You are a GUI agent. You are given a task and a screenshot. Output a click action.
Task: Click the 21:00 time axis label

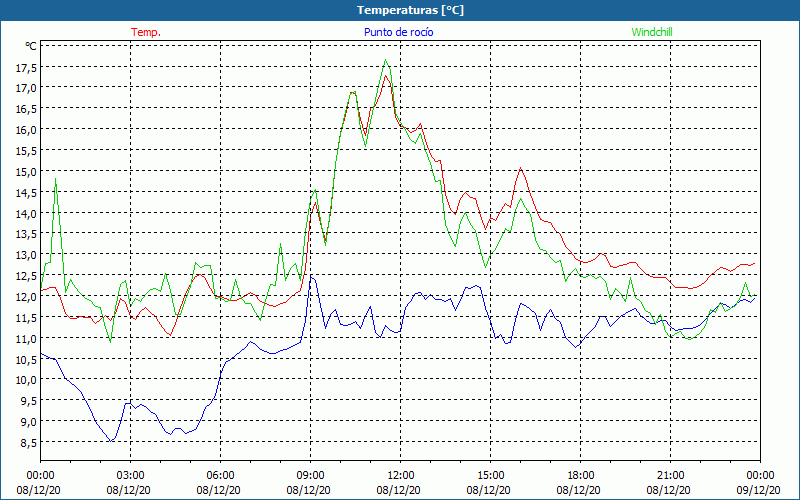(x=670, y=476)
